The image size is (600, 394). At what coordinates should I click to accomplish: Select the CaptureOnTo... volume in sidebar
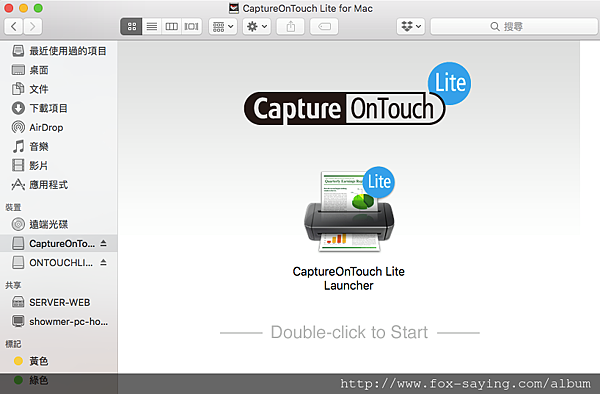(59, 243)
